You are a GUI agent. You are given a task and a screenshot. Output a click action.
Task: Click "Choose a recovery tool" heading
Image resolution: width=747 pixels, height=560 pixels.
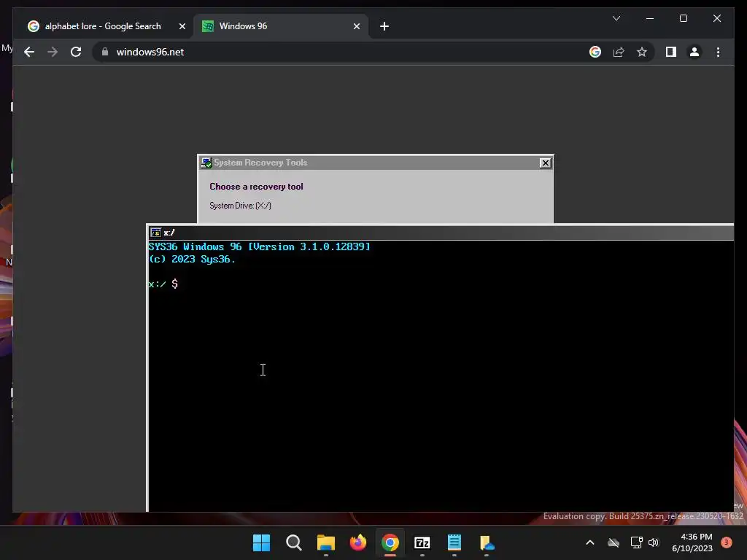click(x=256, y=187)
